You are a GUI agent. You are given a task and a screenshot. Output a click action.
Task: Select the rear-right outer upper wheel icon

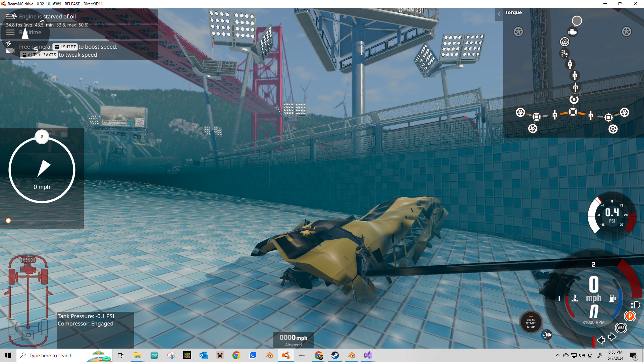pyautogui.click(x=624, y=112)
